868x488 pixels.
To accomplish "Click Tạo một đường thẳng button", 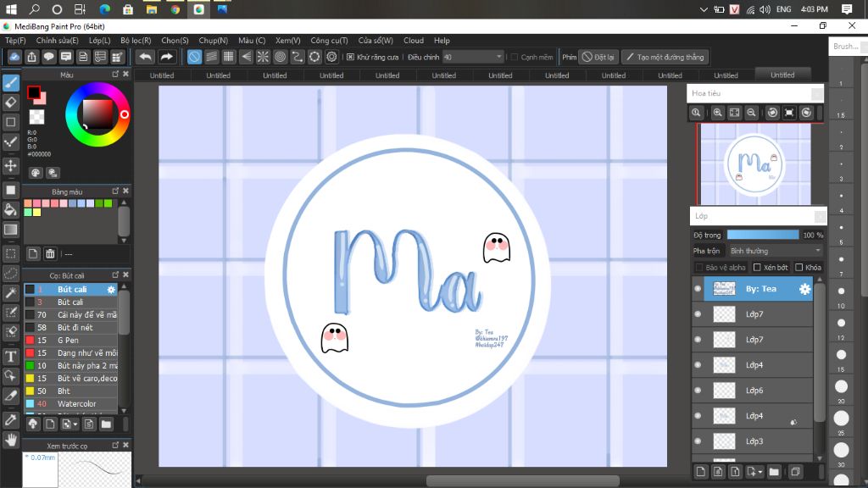I will [665, 57].
